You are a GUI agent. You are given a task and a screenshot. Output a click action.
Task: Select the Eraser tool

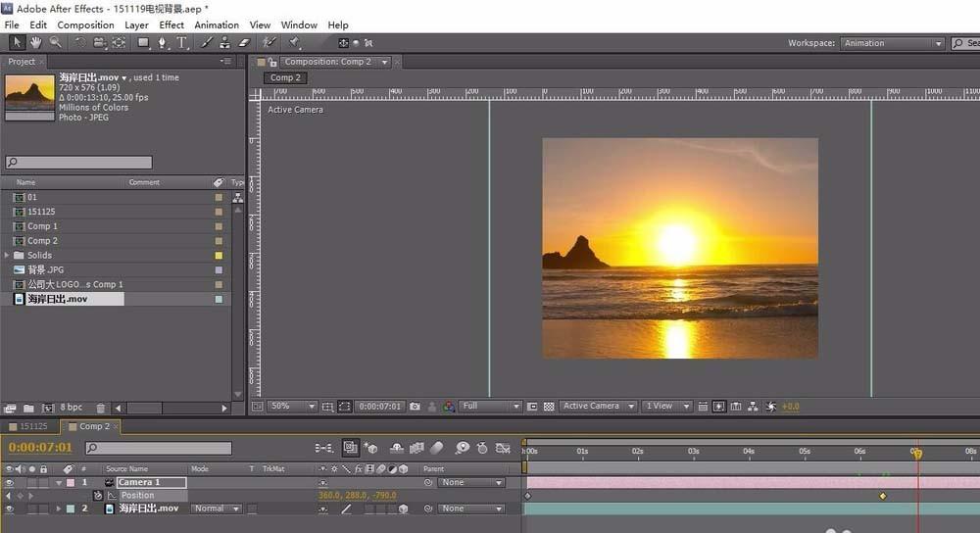pos(244,43)
